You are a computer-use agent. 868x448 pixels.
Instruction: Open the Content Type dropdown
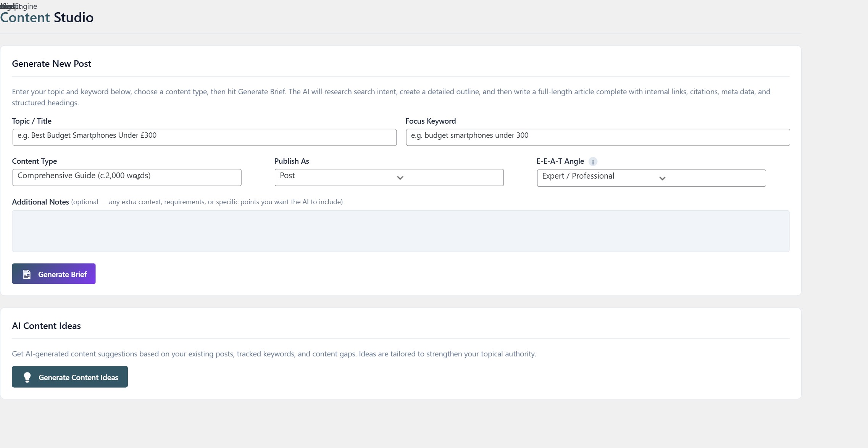coord(126,177)
